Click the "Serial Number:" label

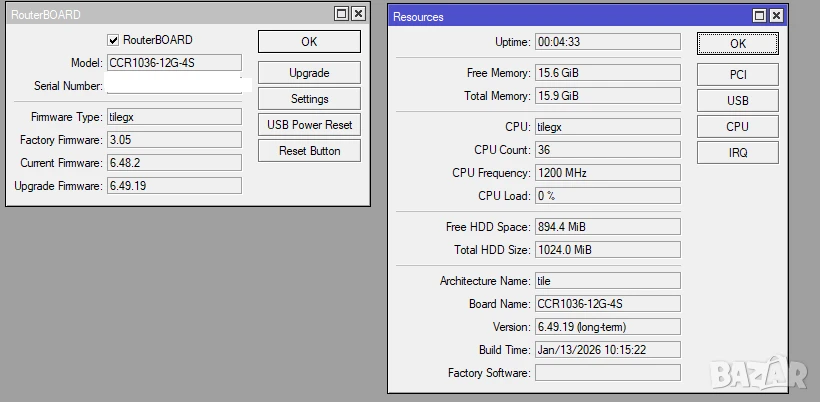[x=68, y=86]
